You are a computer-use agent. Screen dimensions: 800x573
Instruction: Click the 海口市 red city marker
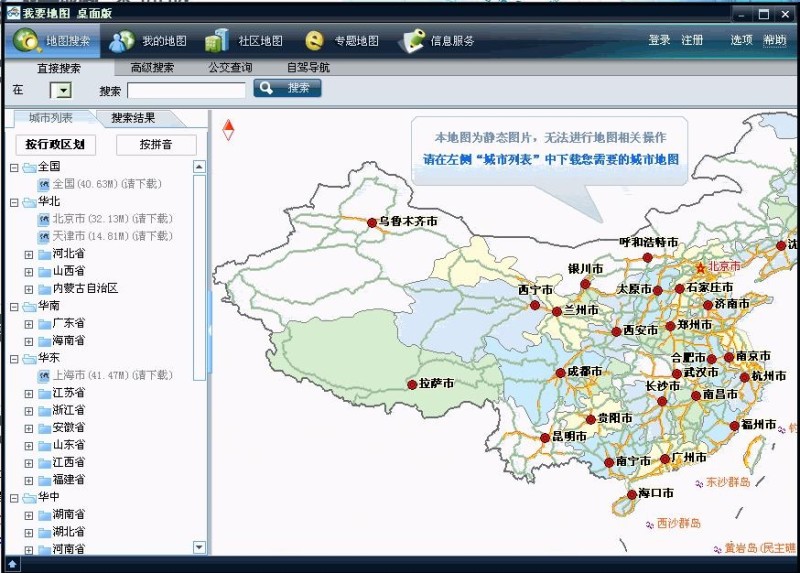click(632, 494)
